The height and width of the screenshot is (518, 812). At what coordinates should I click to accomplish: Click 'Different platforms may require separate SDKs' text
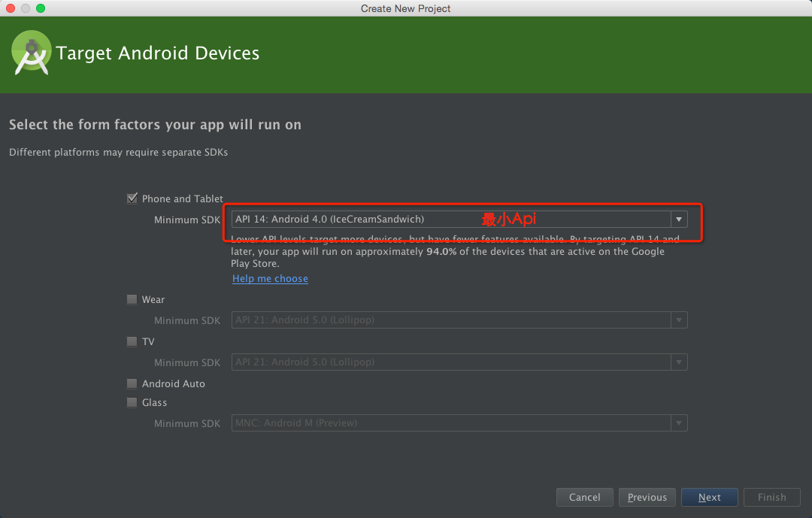point(119,153)
